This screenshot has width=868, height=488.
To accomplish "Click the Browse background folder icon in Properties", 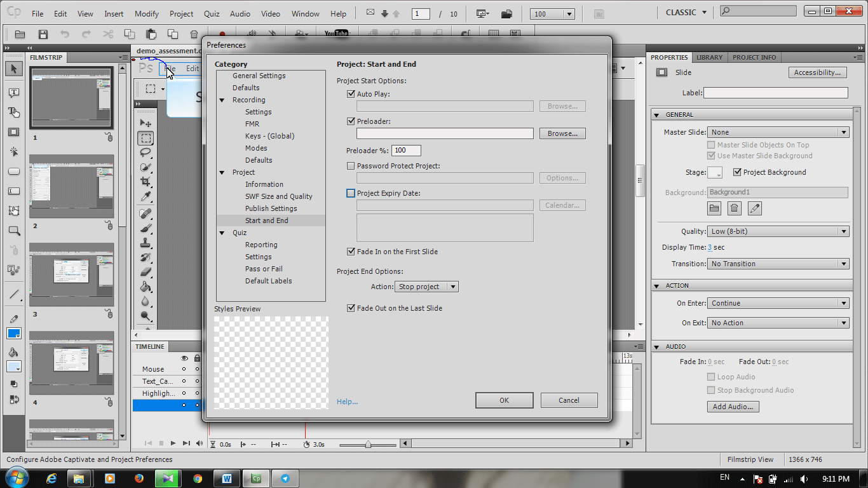I will [714, 208].
